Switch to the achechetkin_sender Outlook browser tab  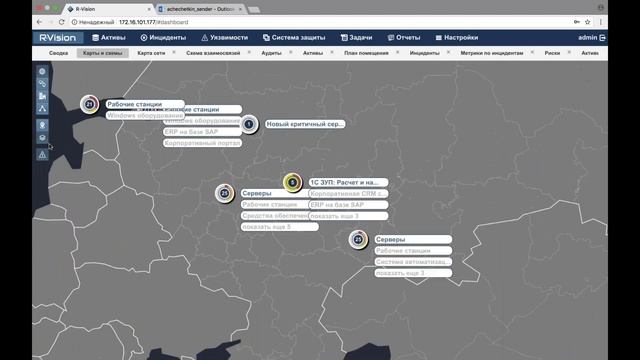(200, 9)
